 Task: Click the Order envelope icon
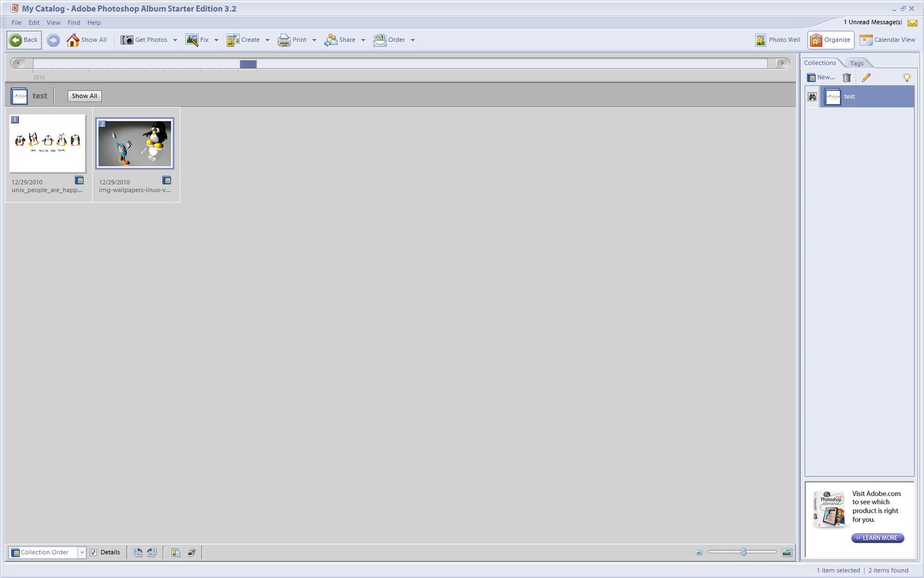point(380,40)
